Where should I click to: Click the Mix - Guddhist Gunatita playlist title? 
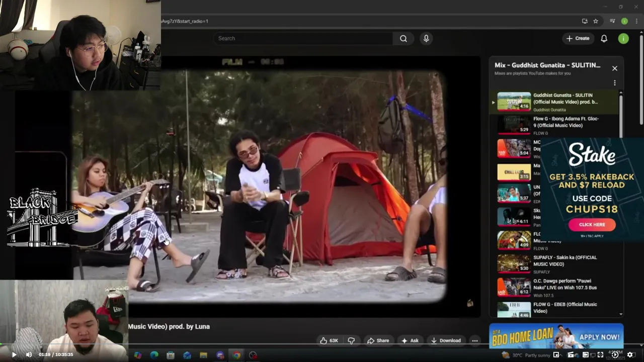[x=547, y=65]
